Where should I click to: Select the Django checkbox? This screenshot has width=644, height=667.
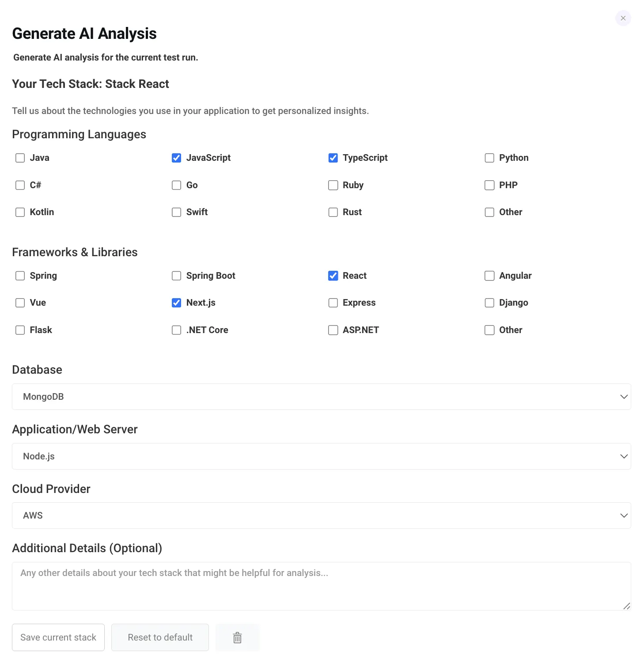tap(489, 303)
